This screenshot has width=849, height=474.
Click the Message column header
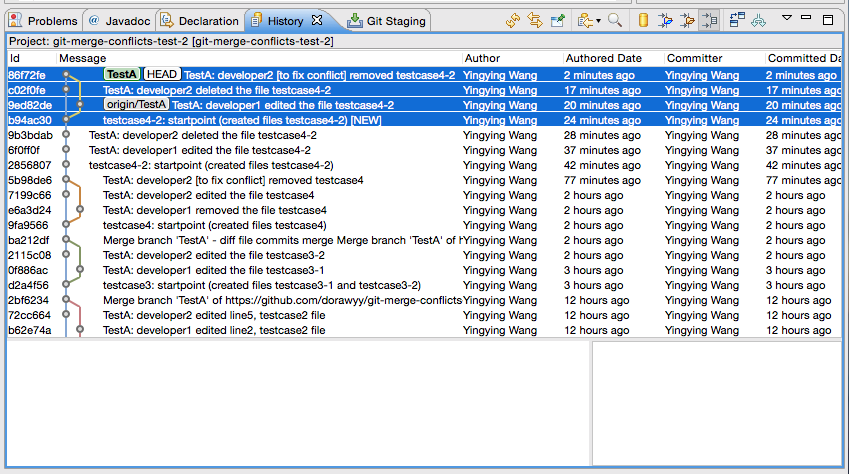tap(259, 58)
